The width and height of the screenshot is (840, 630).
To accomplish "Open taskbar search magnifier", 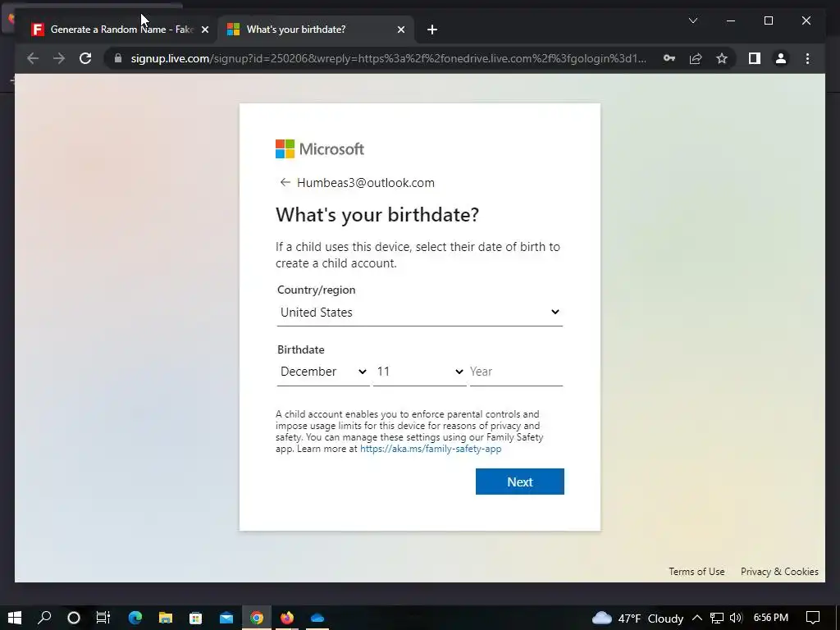I will click(44, 618).
